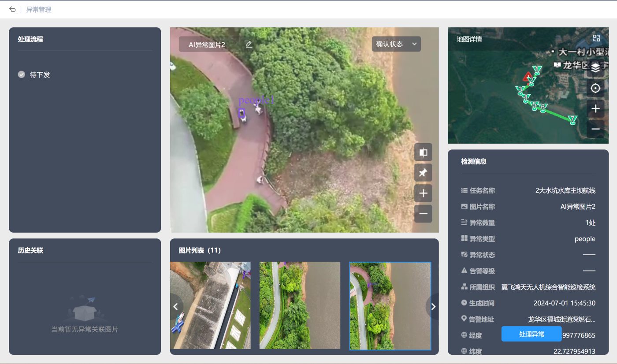
Task: Click waypoint marker 7 on the map
Action: (x=572, y=120)
